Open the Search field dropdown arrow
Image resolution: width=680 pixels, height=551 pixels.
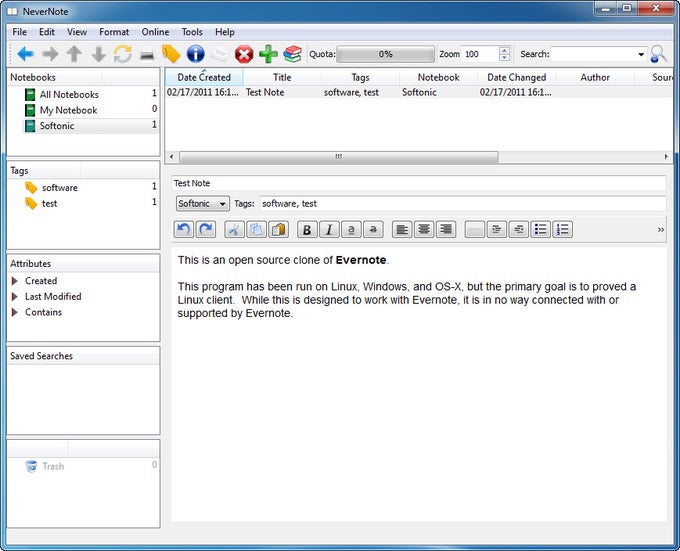pos(641,55)
